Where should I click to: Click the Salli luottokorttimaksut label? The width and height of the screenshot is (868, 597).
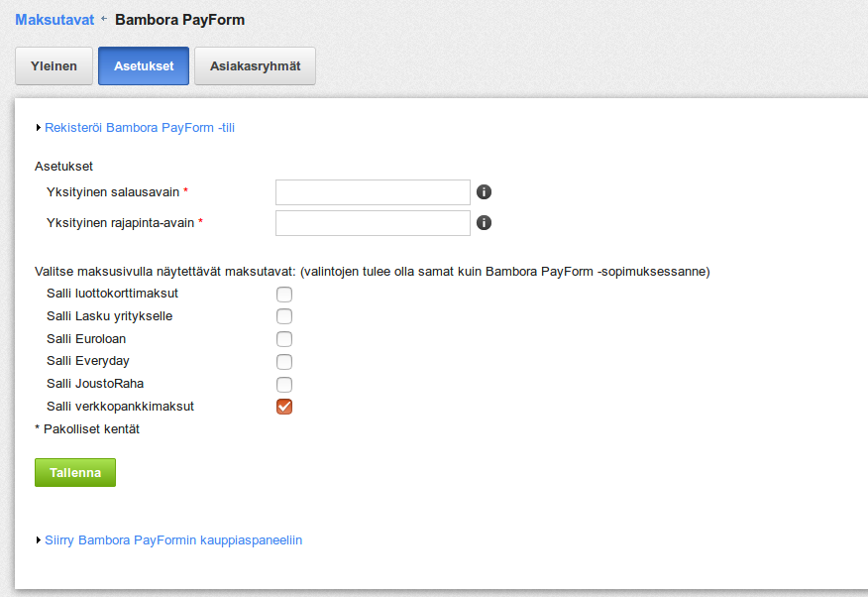coord(112,294)
